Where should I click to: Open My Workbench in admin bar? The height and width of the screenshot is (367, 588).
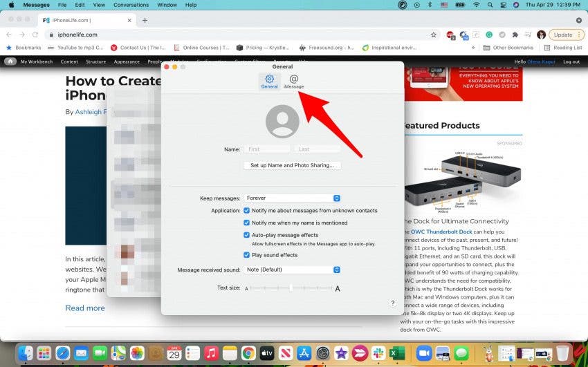(x=37, y=62)
